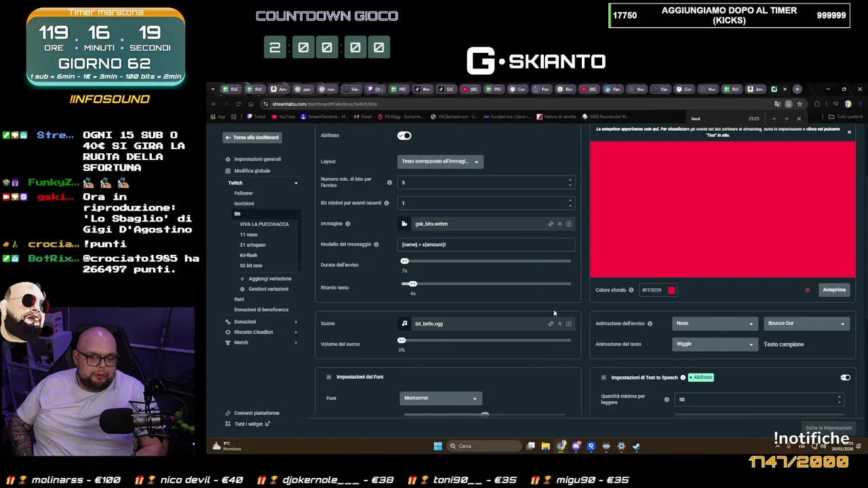The height and width of the screenshot is (488, 868).
Task: Click the music note icon beside bit_bello.ogg
Action: pos(404,323)
